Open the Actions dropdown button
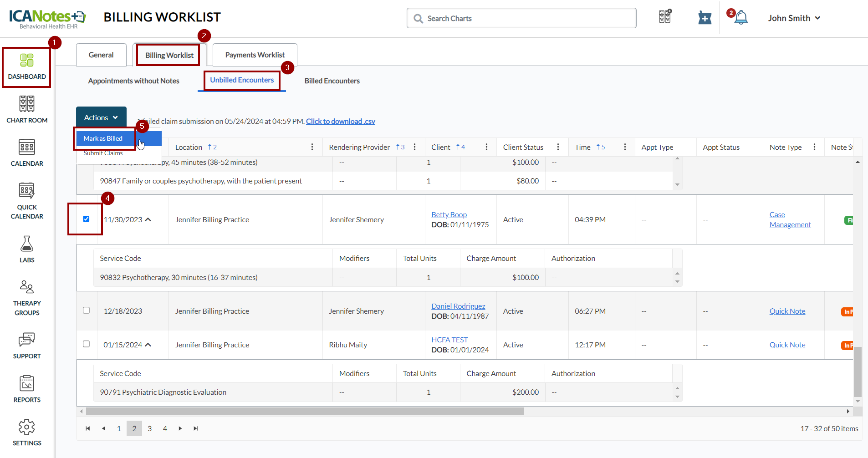 [x=101, y=117]
